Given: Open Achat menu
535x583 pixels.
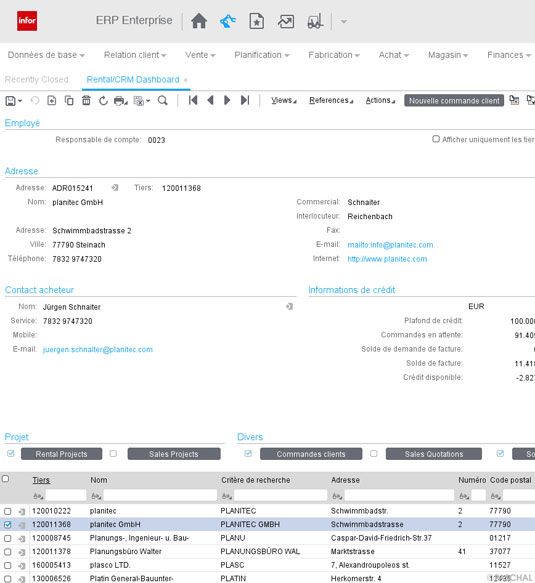Looking at the screenshot, I should pyautogui.click(x=394, y=55).
